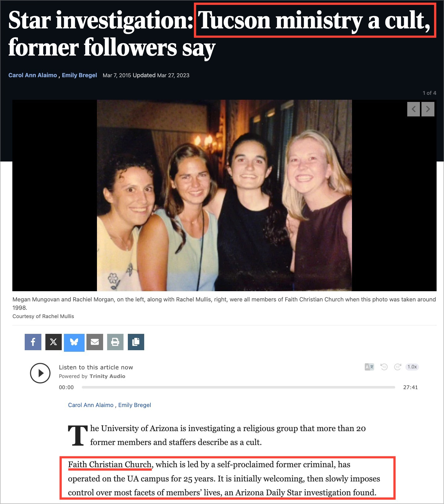Viewport: 444px width, 504px height.
Task: Share article on Bluesky
Action: (74, 342)
